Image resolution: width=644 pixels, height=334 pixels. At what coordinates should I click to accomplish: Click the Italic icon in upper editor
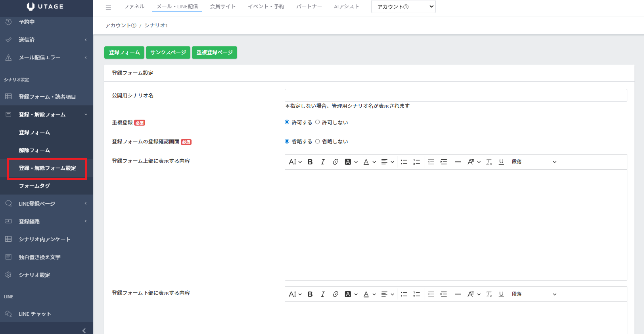point(323,162)
